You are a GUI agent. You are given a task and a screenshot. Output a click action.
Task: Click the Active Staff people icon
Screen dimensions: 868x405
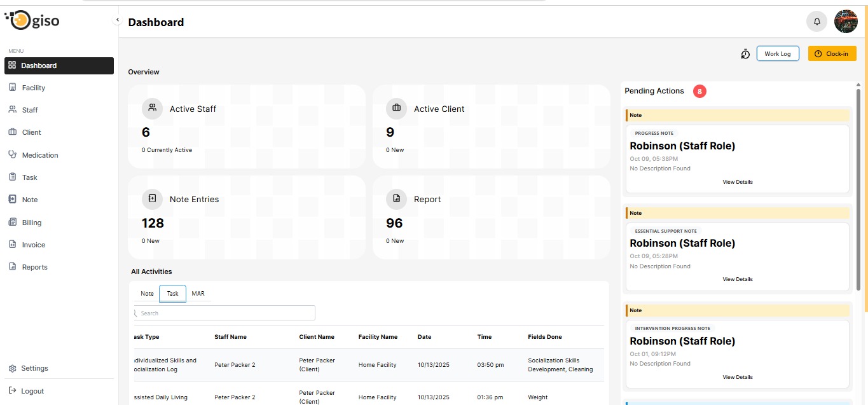coord(152,108)
